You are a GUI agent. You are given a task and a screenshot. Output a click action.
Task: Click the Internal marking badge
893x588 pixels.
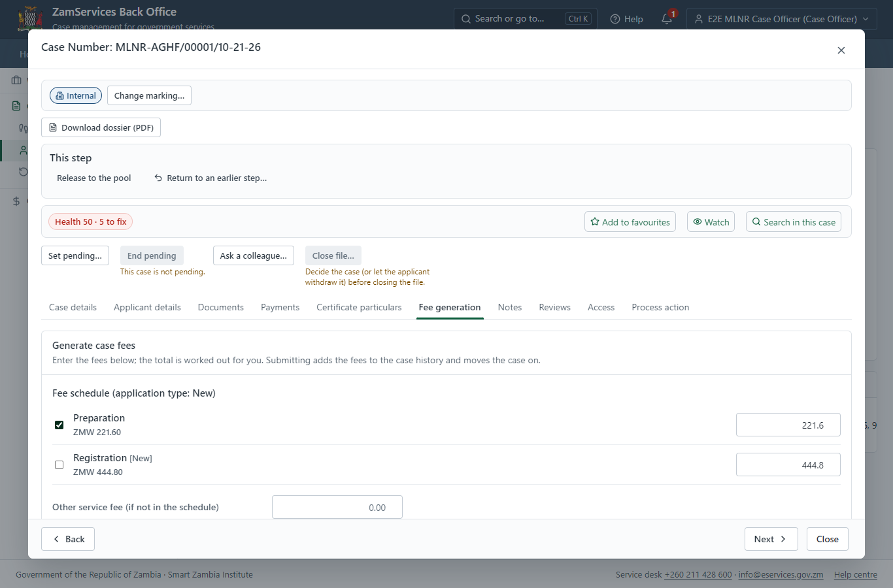point(76,95)
